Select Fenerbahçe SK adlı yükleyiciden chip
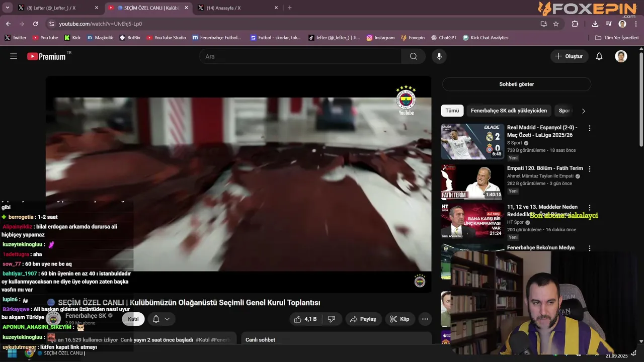This screenshot has width=644, height=362. coord(509,111)
